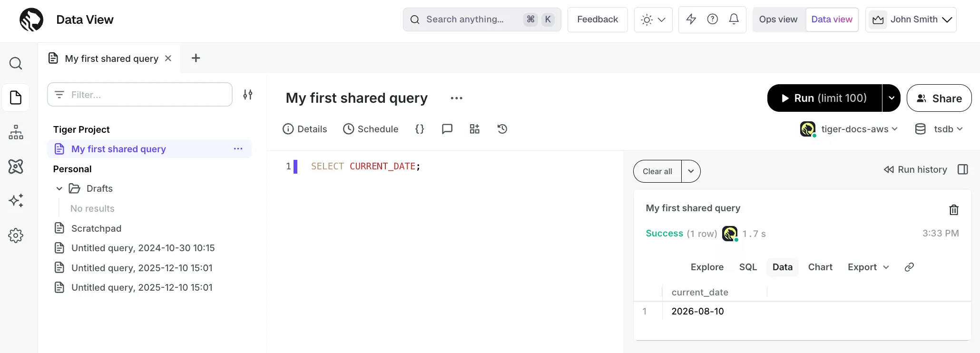The image size is (980, 353).
Task: Open filter settings sliders icon
Action: pos(248,94)
